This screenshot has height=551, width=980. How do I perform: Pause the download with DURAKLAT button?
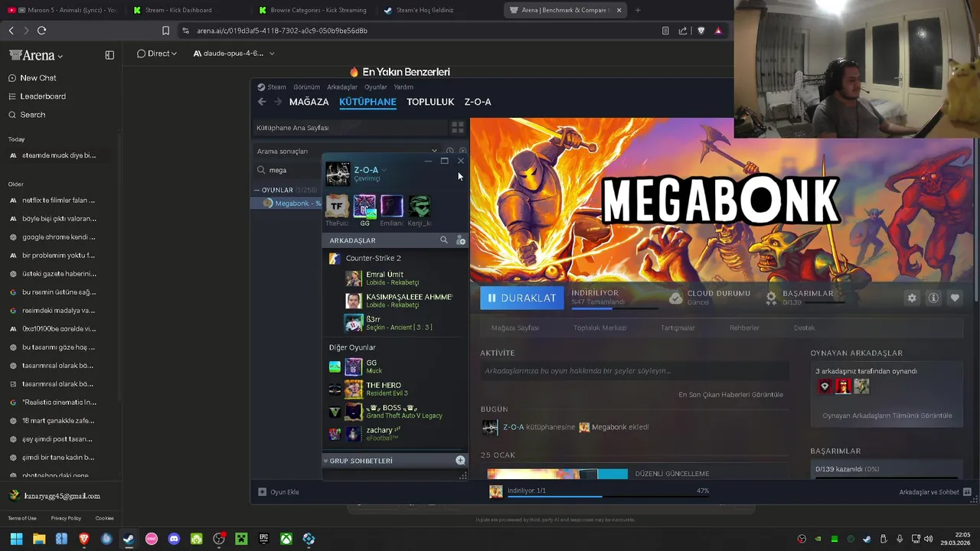coord(522,298)
